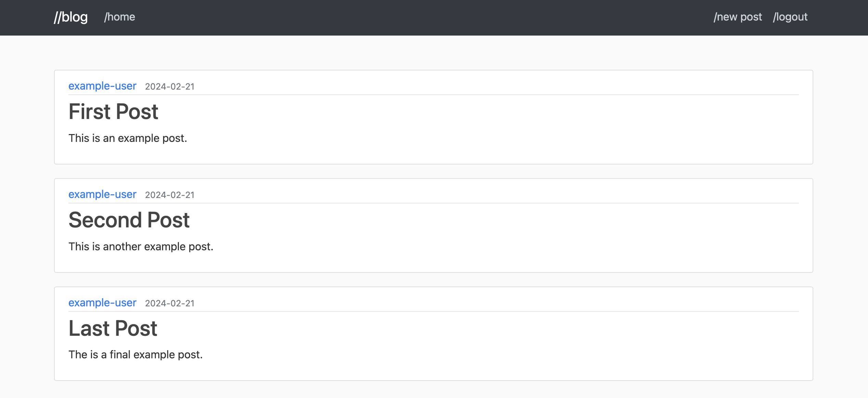Click the date on First Post
Viewport: 868px width, 398px height.
point(169,87)
